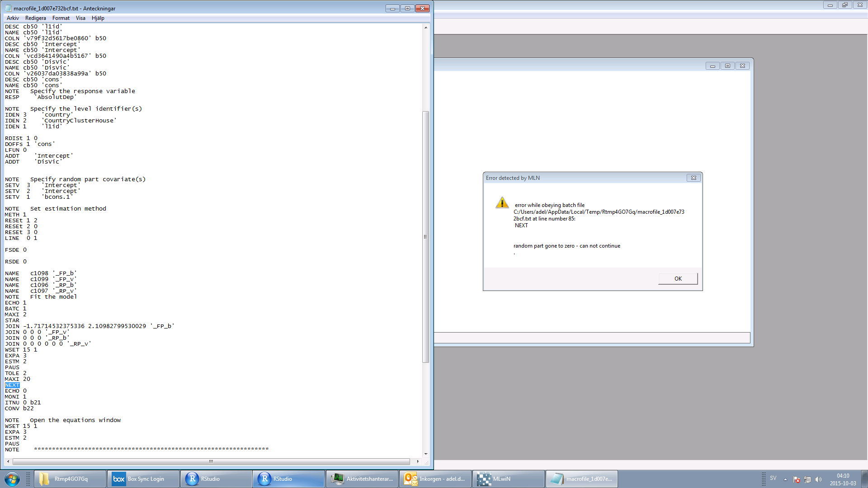Click the Hjälp menu in Anteckningar
The image size is (868, 488).
98,18
